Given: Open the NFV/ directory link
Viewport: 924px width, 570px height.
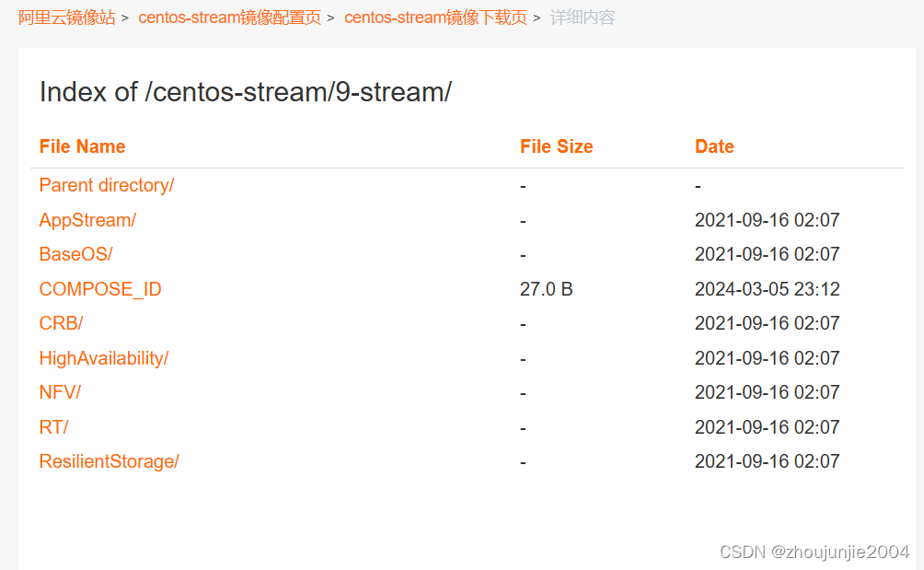Looking at the screenshot, I should pos(59,392).
